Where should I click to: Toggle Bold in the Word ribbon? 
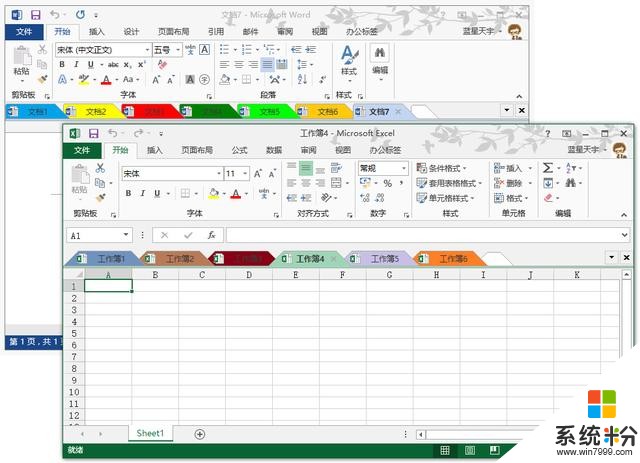pyautogui.click(x=62, y=64)
